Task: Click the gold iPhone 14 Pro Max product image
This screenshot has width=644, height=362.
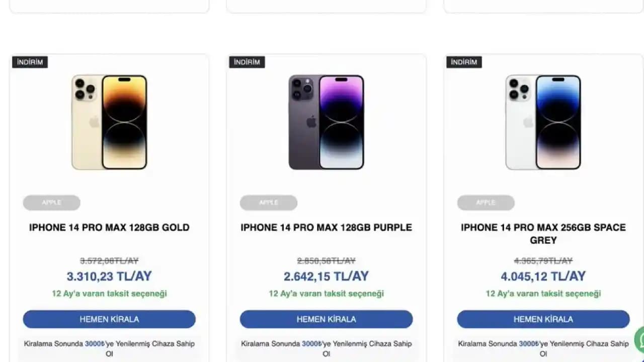Action: (x=109, y=122)
